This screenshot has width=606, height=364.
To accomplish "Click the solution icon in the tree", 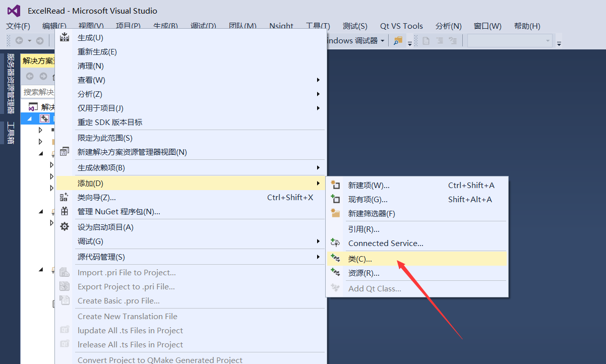I will pyautogui.click(x=33, y=107).
